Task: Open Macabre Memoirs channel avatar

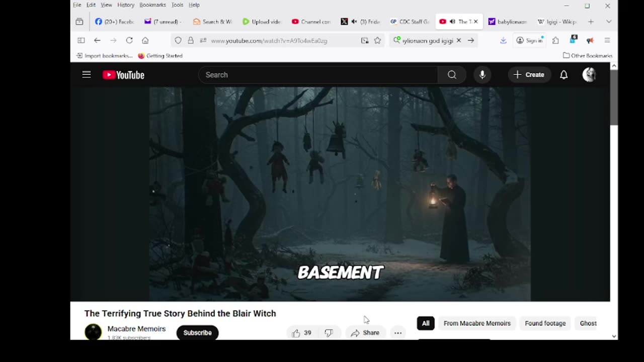Action: click(93, 332)
